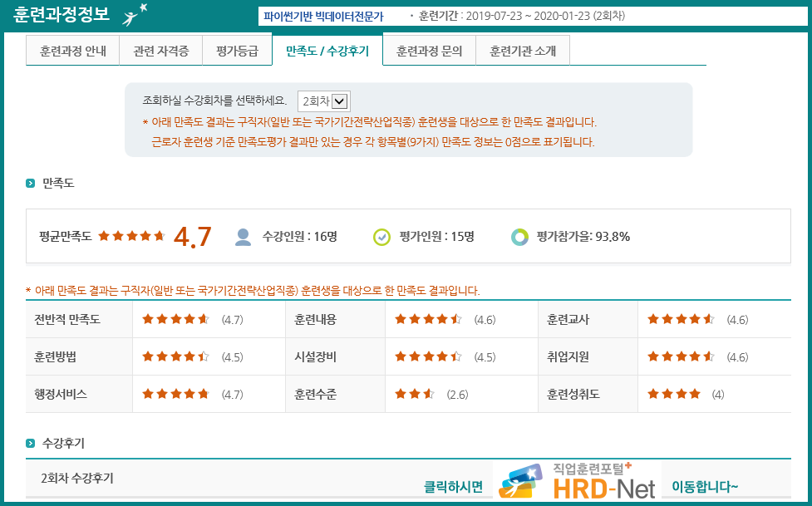This screenshot has width=812, height=506.
Task: Click the arrow bullet icon next to 만족도
Action: pos(31,183)
